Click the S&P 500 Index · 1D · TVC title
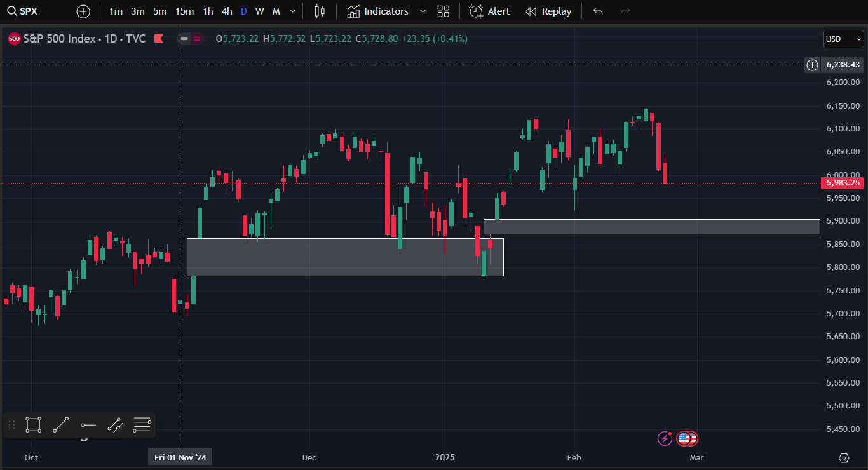Viewport: 868px width, 470px height. coord(85,39)
